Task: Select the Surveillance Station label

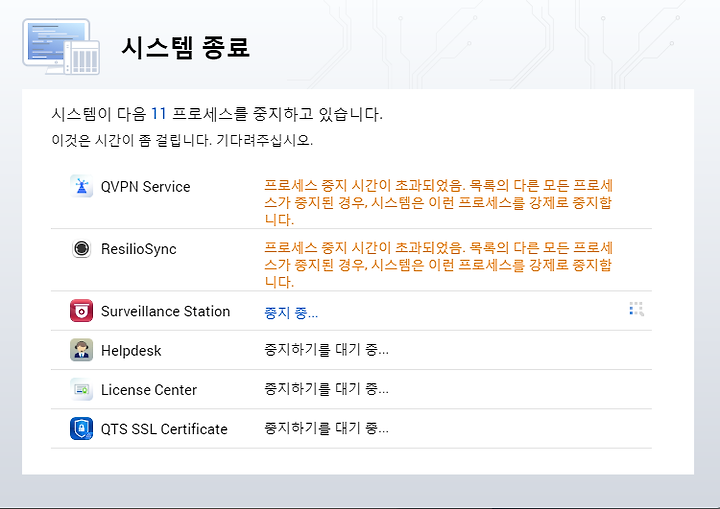Action: click(x=165, y=311)
